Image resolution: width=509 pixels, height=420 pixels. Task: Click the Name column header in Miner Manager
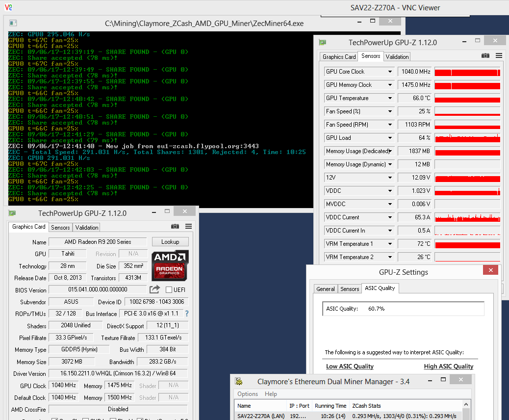pyautogui.click(x=261, y=406)
